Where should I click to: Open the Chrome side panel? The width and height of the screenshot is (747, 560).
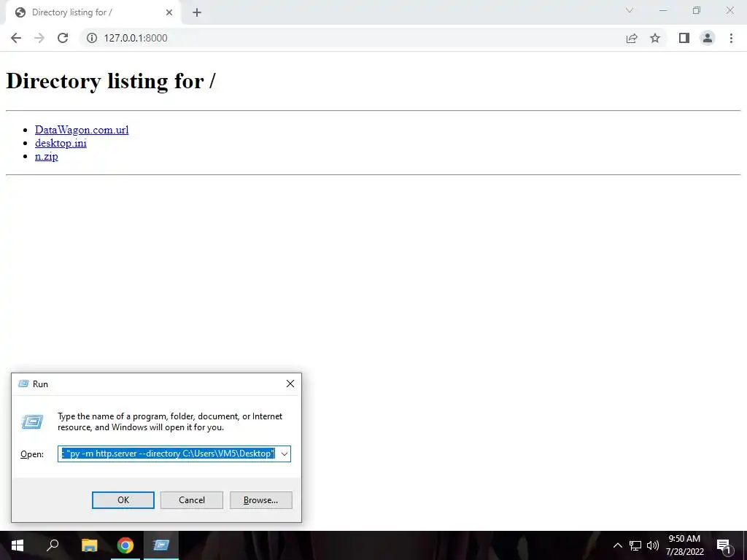click(x=684, y=38)
